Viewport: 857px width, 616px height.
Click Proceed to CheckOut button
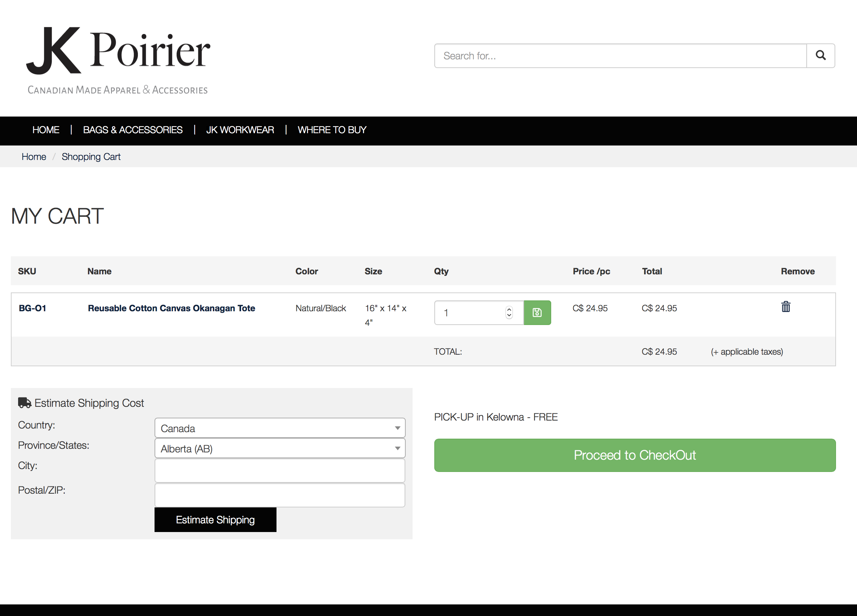(x=635, y=455)
